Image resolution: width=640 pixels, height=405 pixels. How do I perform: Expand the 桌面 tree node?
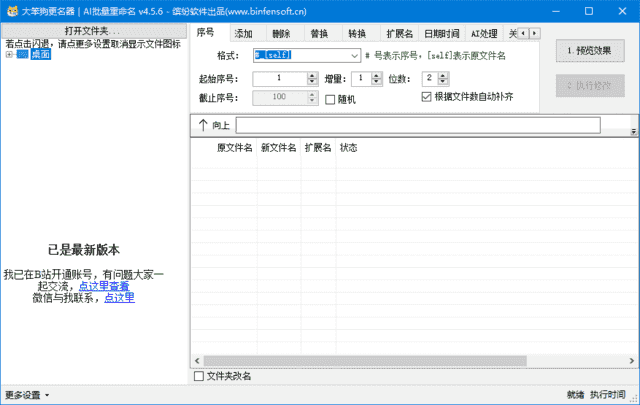[9, 54]
